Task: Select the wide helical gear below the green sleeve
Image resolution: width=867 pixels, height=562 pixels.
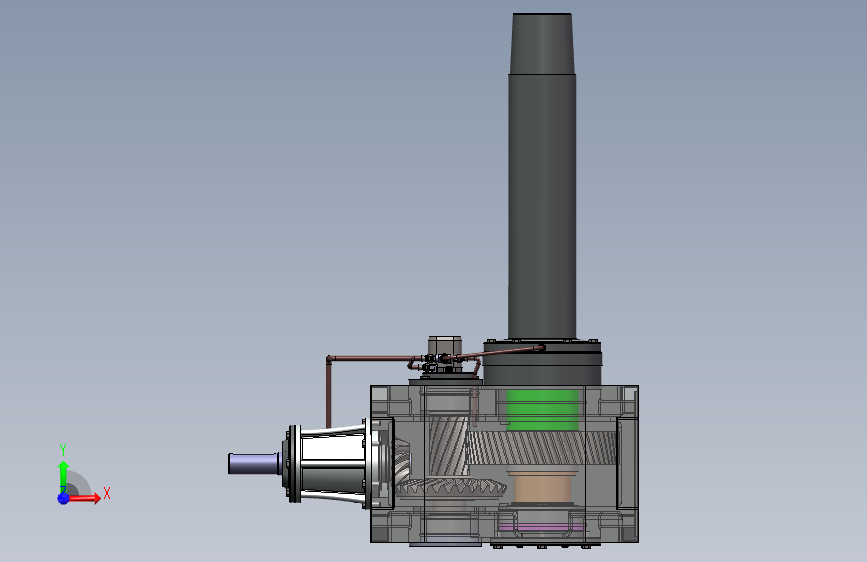Action: (542, 447)
